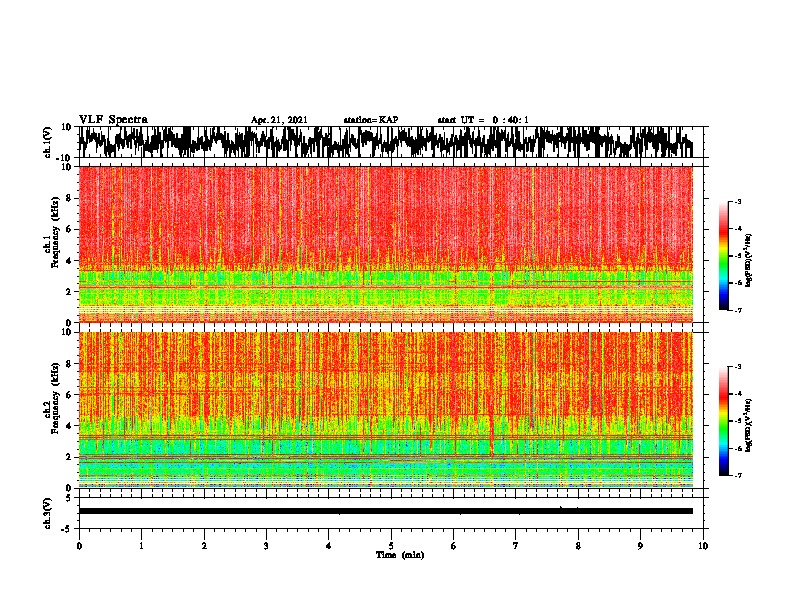Click the "VLF Spectra" plot title
Viewport: 792px width, 612px height.
(x=113, y=120)
